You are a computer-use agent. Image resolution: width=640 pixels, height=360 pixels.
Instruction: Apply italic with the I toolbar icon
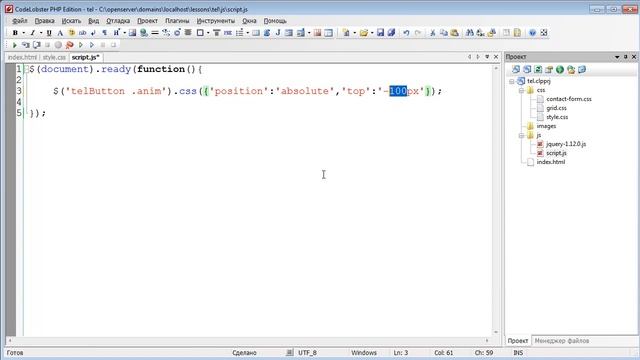[33, 33]
